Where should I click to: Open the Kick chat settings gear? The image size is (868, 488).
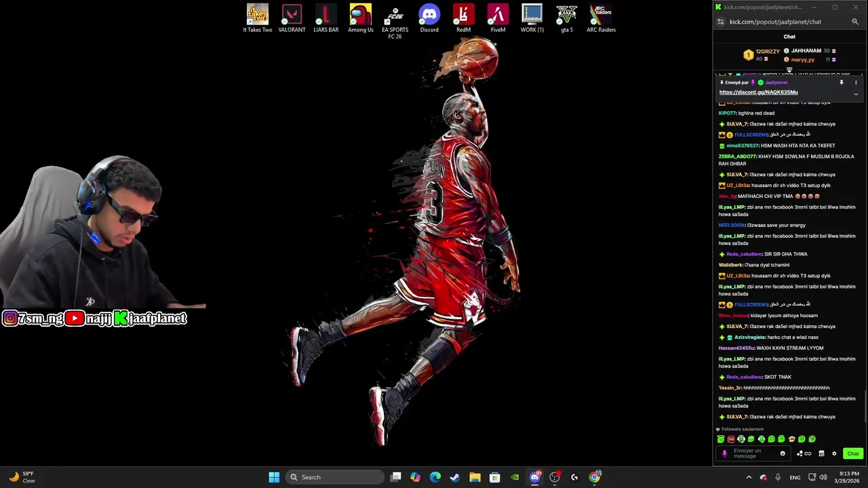tap(834, 453)
